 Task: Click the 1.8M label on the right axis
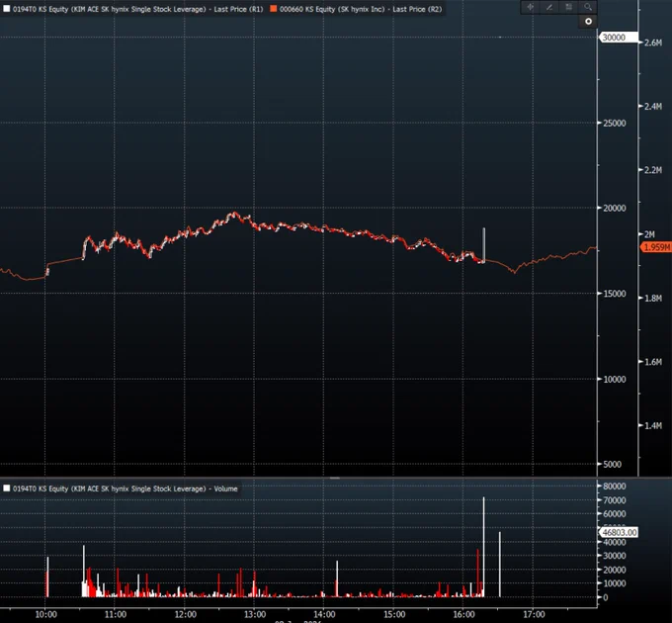pos(652,298)
